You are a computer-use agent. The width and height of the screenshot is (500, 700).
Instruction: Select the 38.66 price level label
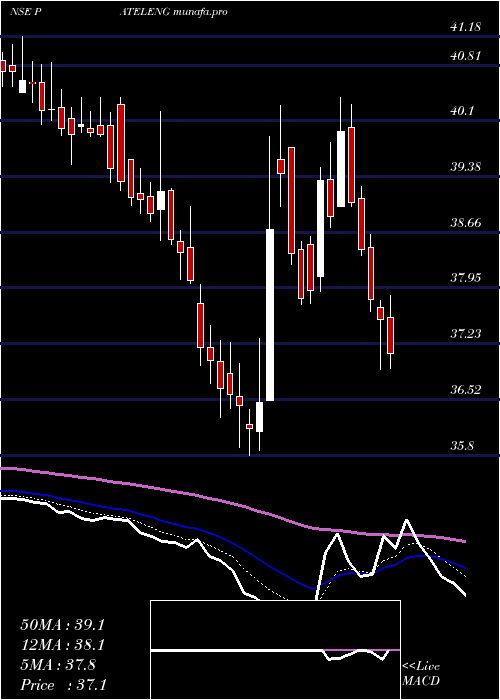465,222
